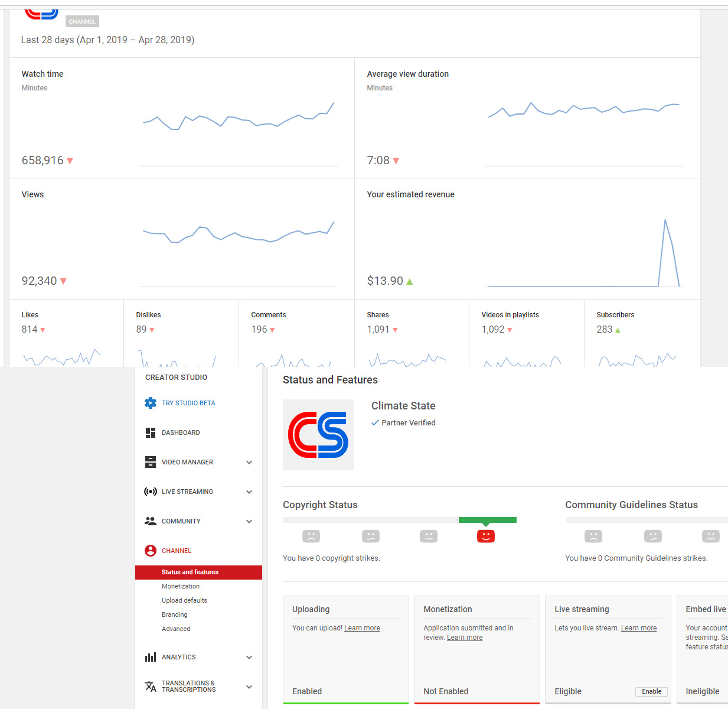
Task: Click the Video Manager icon
Action: click(x=151, y=462)
